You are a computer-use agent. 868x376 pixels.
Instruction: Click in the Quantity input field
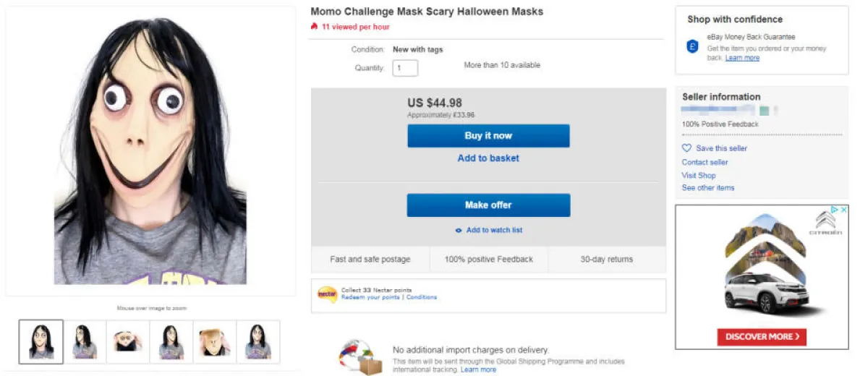point(405,68)
